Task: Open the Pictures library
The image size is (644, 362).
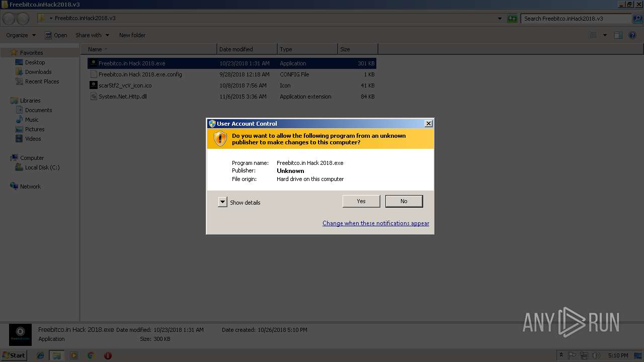Action: [35, 129]
